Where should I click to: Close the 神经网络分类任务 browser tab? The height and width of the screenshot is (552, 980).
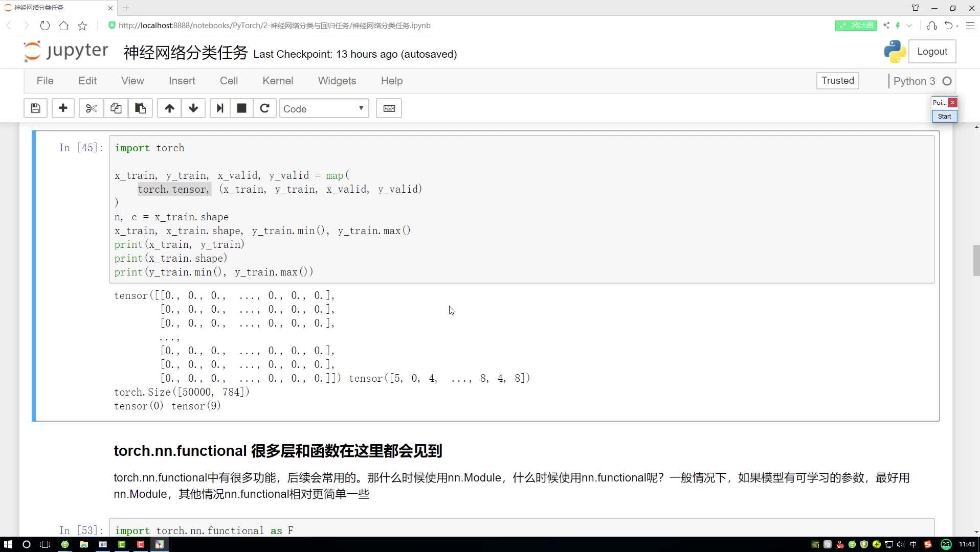pyautogui.click(x=110, y=8)
